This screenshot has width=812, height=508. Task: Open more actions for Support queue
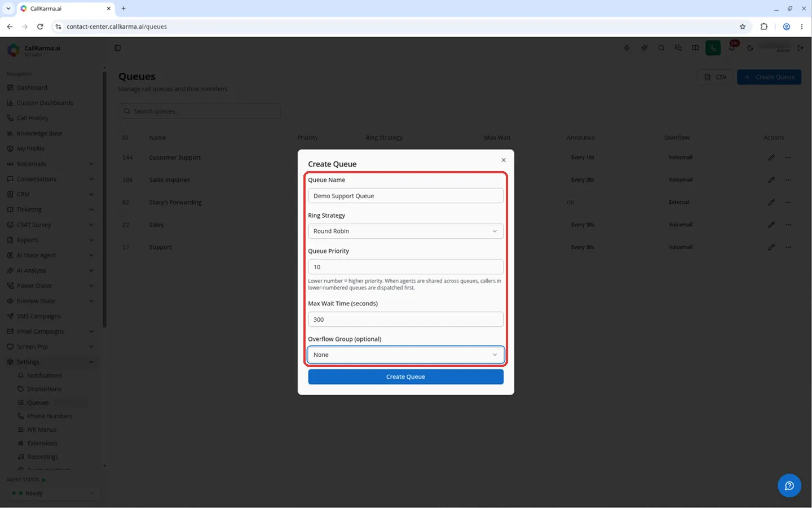788,247
